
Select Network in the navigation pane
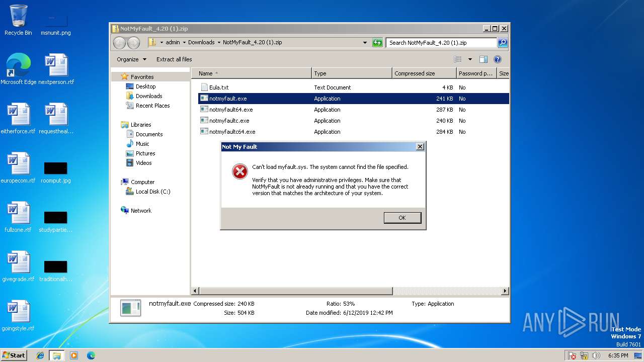(141, 211)
